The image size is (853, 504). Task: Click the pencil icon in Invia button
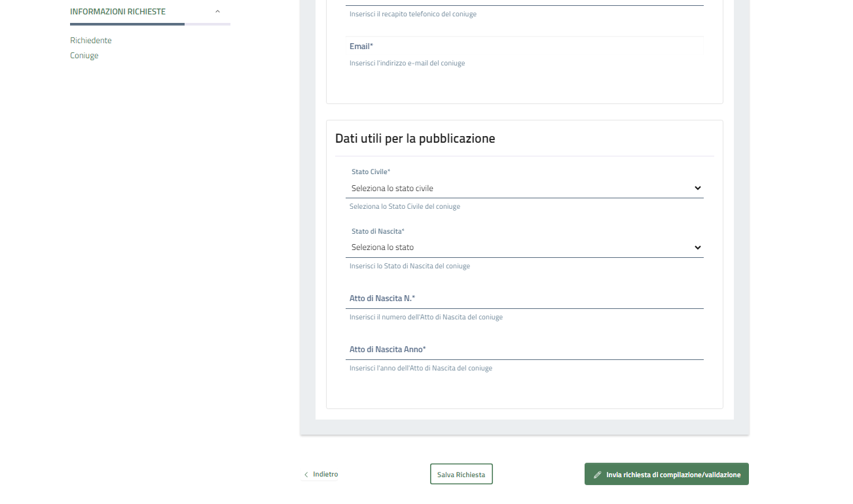(597, 475)
